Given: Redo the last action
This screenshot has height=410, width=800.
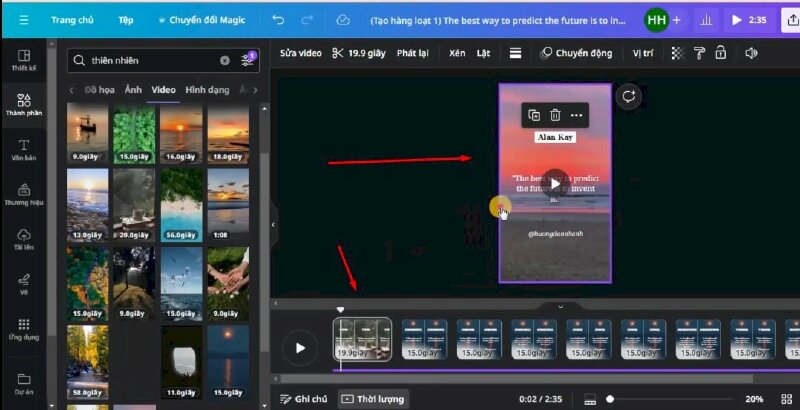Looking at the screenshot, I should (307, 20).
